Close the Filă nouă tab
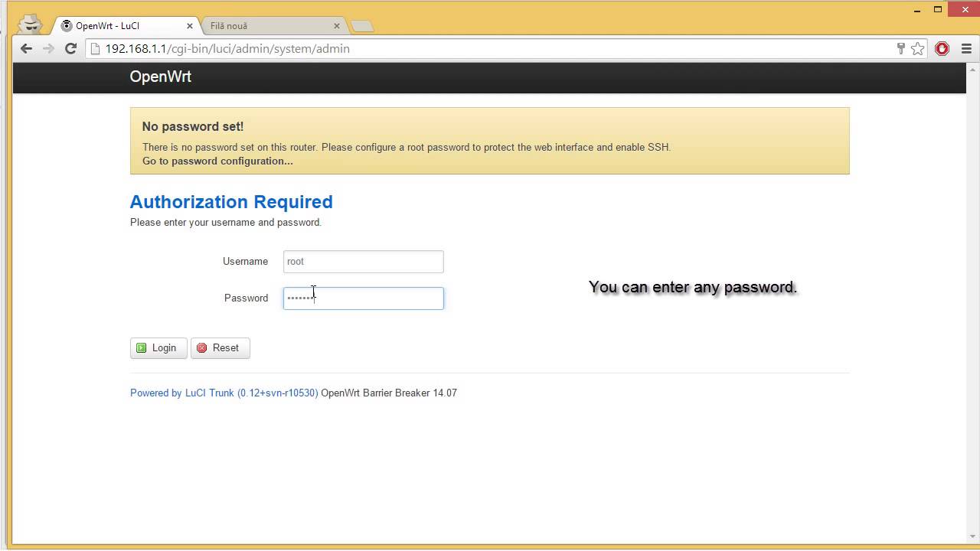The width and height of the screenshot is (980, 551). pos(337,25)
